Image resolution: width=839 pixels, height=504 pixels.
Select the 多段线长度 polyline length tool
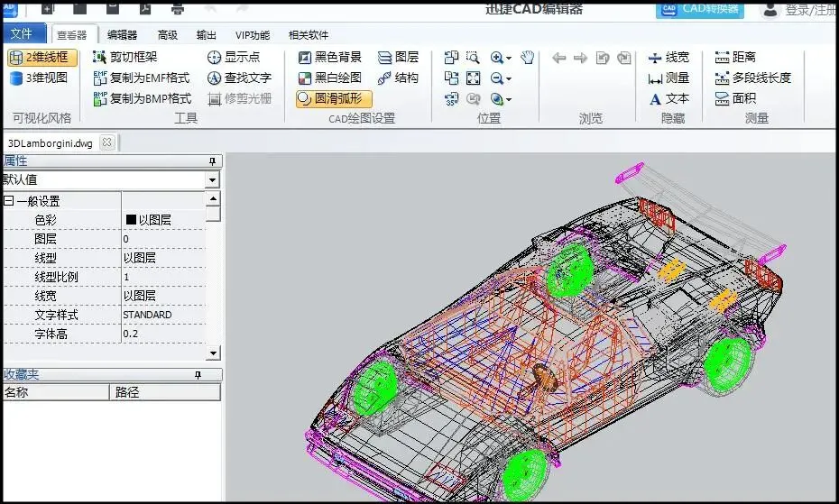point(753,78)
